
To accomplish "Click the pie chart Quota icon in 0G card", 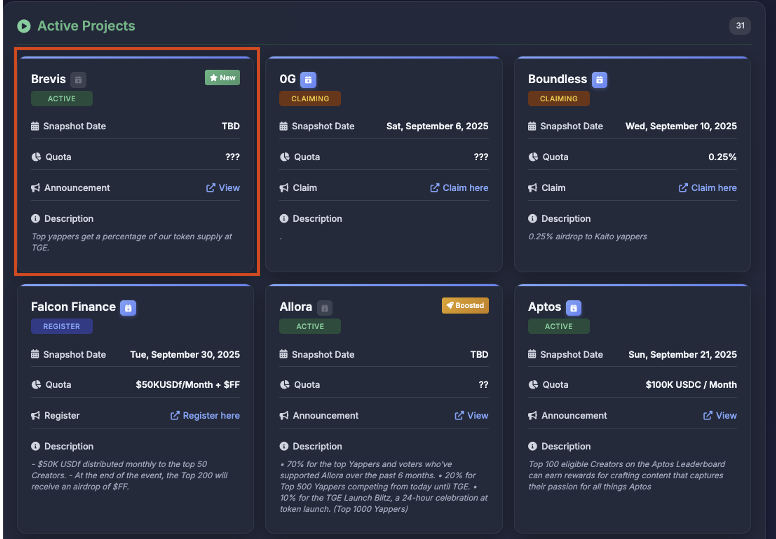I will pos(284,157).
